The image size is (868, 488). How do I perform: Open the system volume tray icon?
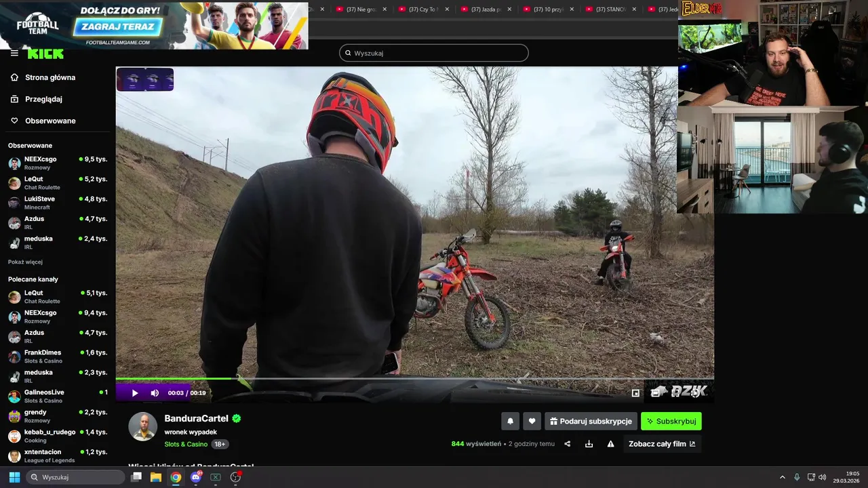pyautogui.click(x=823, y=477)
